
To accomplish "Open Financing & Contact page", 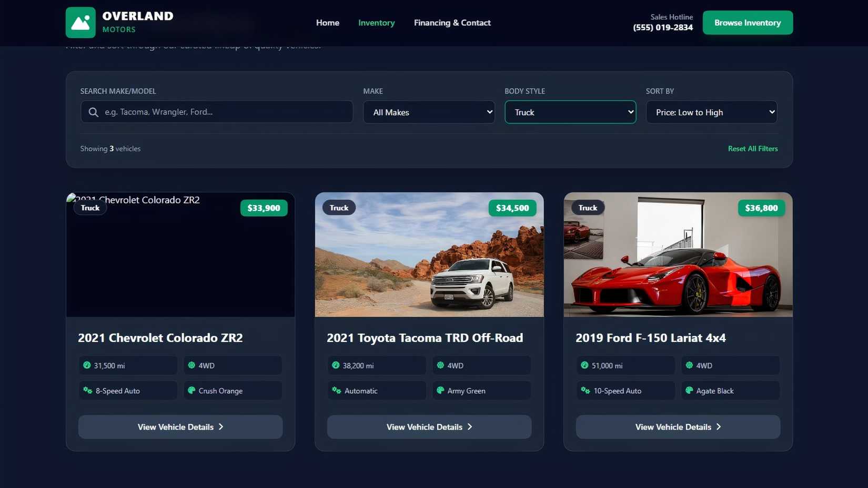I will click(x=452, y=23).
